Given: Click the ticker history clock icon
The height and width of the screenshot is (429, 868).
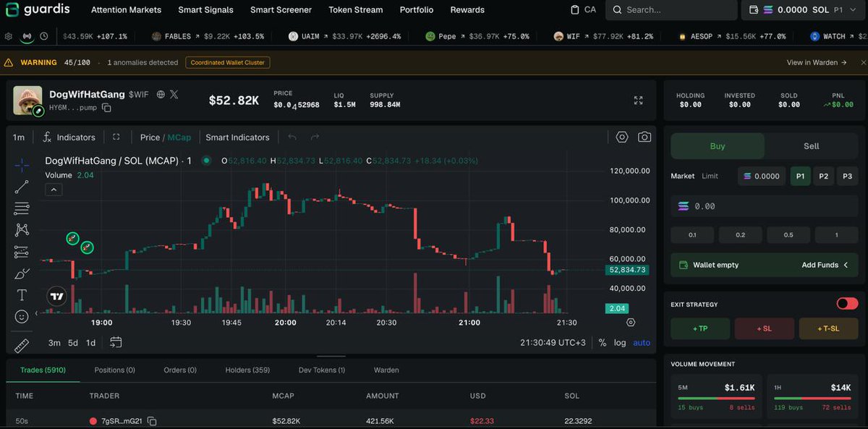Looking at the screenshot, I should pyautogui.click(x=44, y=36).
